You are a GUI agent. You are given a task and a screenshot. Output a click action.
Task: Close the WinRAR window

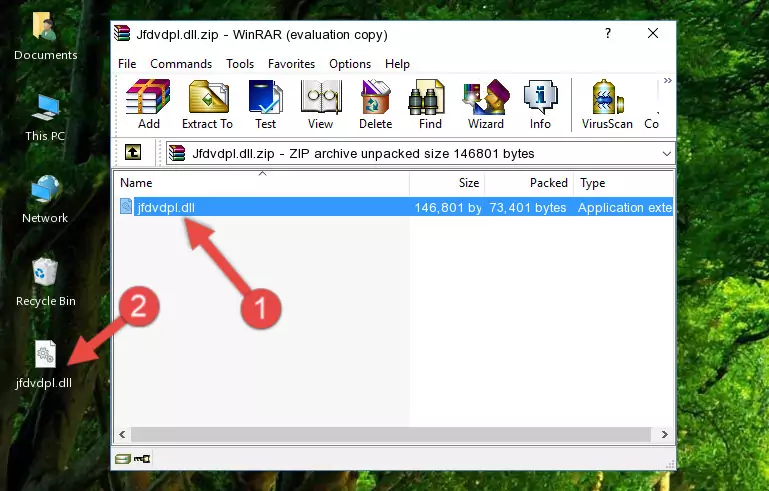tap(653, 33)
